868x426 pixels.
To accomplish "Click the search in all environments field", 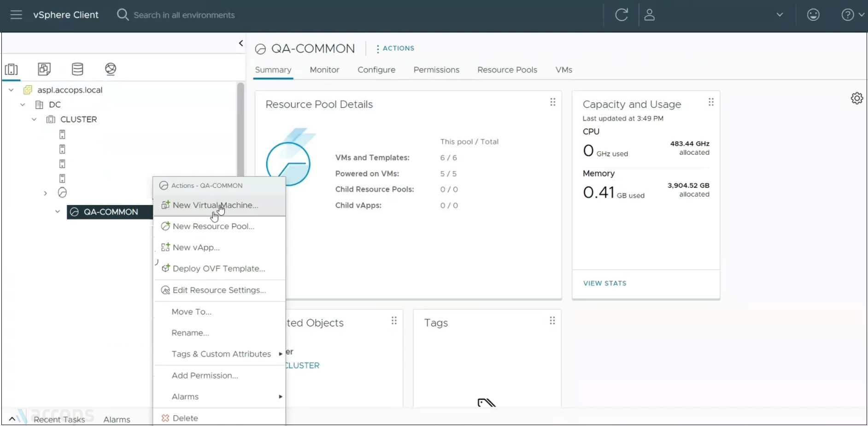I will [184, 15].
